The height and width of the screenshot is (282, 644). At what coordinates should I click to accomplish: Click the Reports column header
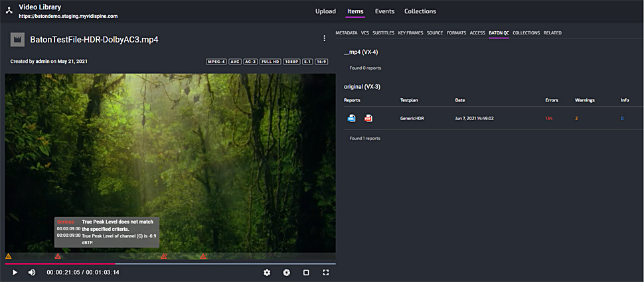coord(352,100)
